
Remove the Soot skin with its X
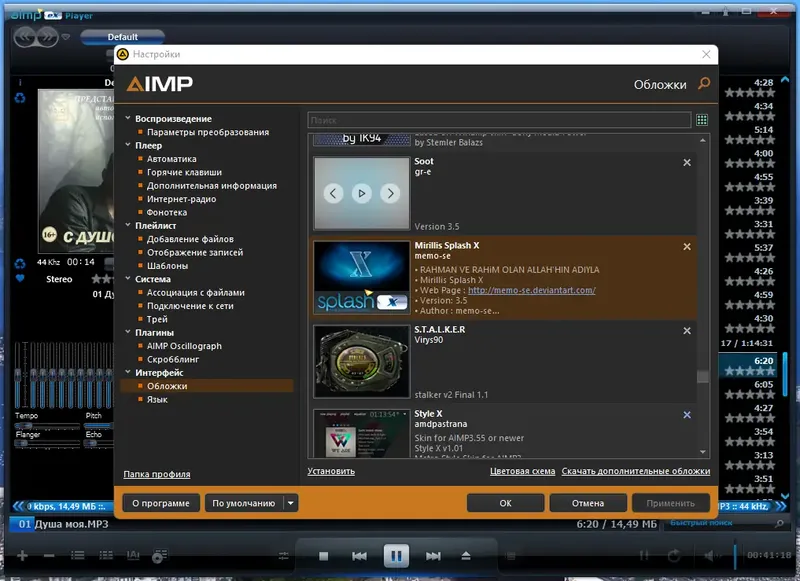pyautogui.click(x=687, y=162)
